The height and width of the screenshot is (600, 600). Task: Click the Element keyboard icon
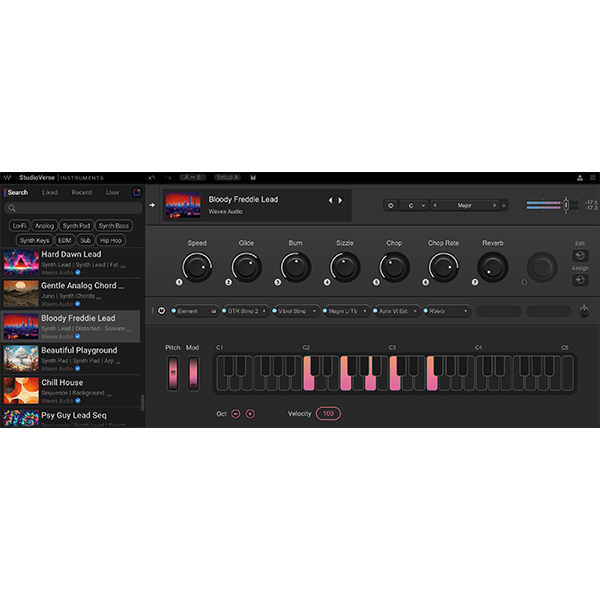tap(214, 311)
